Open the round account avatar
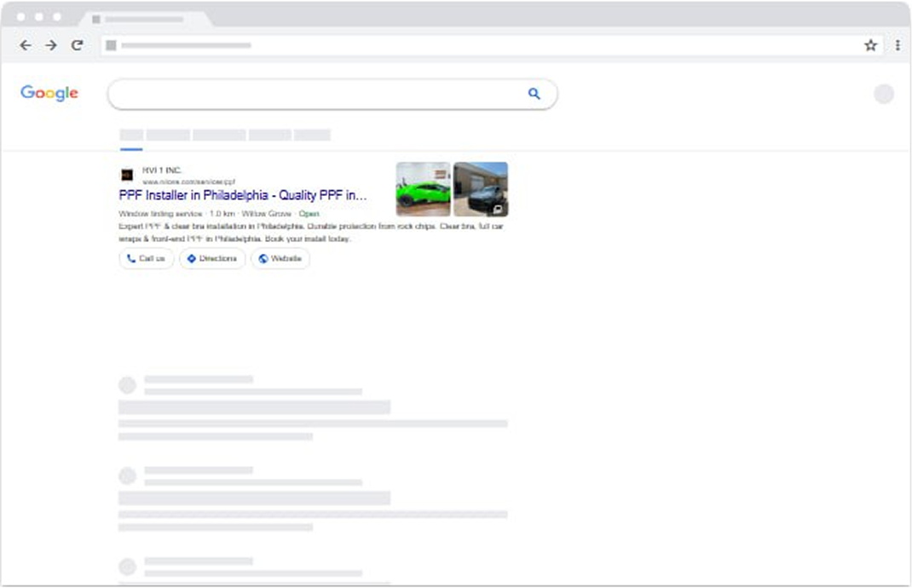This screenshot has height=588, width=912. click(x=884, y=94)
